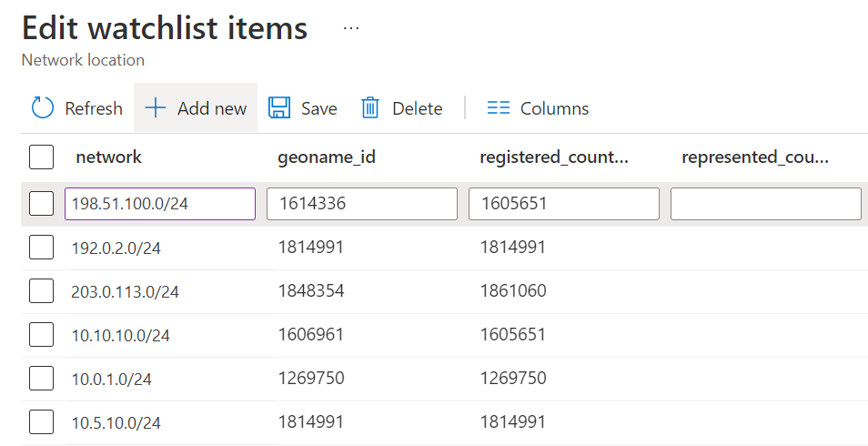This screenshot has height=446, width=868.
Task: Click the Add new plus icon
Action: click(x=156, y=108)
